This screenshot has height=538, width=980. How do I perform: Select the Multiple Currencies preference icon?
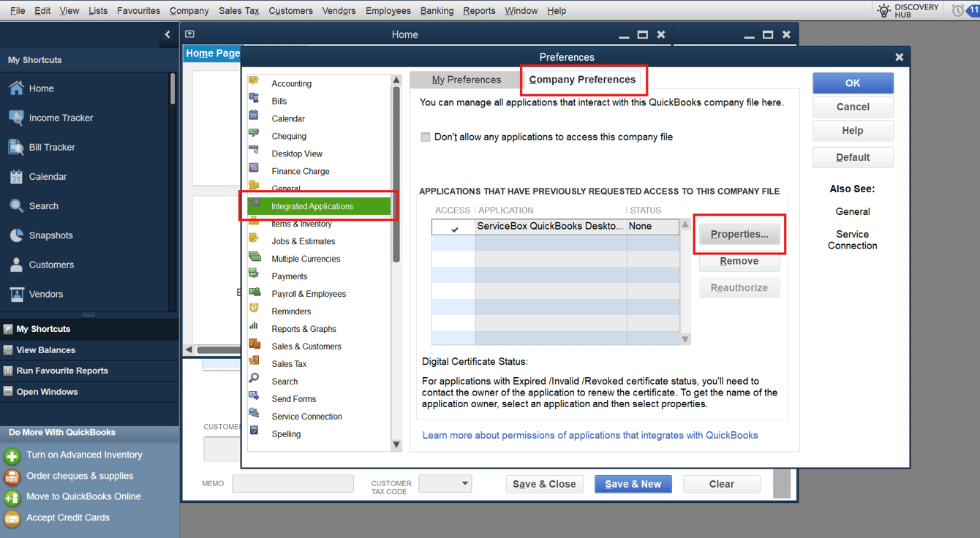tap(254, 256)
